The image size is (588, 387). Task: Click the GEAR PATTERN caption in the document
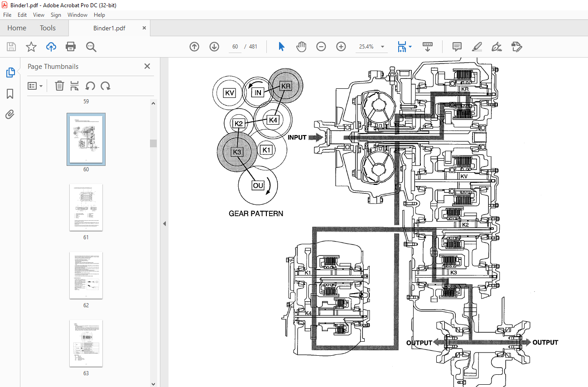(256, 213)
